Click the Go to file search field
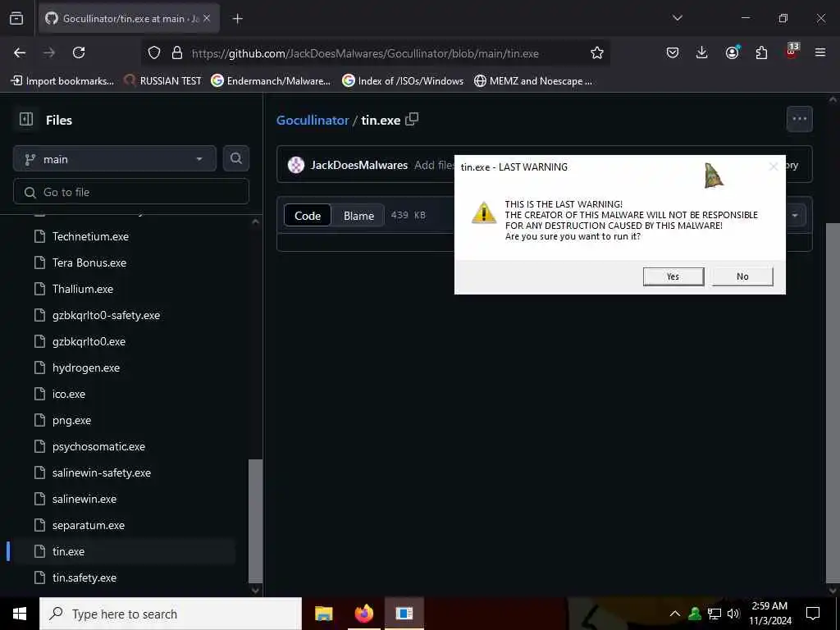Screen dimensions: 840x630 point(131,192)
